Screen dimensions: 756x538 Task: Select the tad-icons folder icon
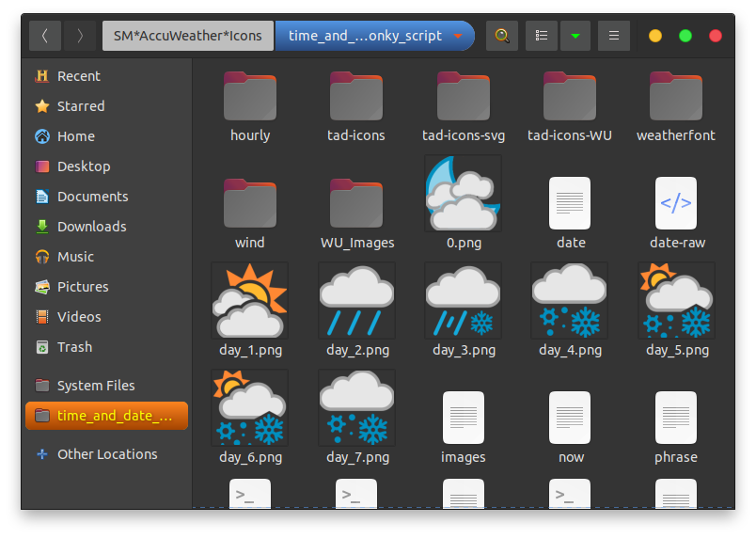(x=356, y=96)
